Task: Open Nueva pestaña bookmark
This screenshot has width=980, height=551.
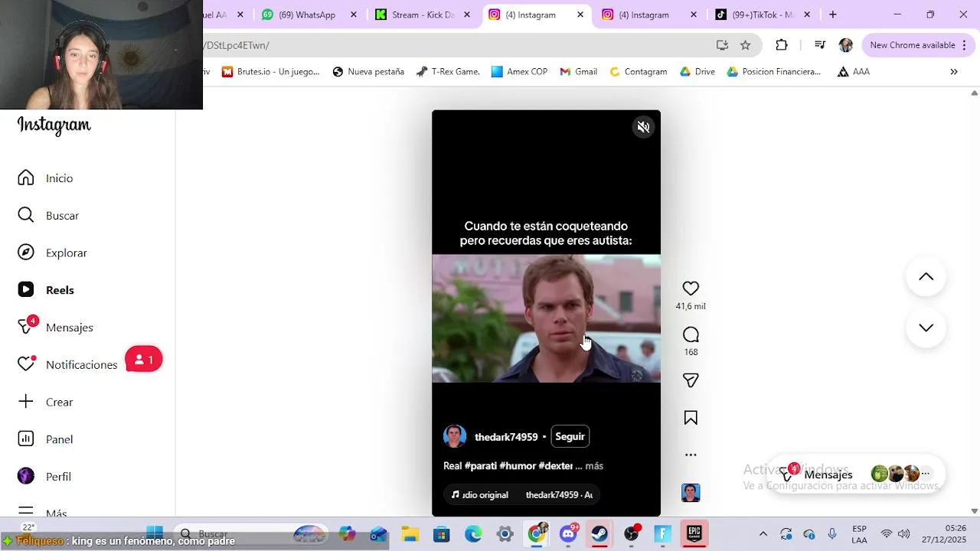Action: [368, 72]
